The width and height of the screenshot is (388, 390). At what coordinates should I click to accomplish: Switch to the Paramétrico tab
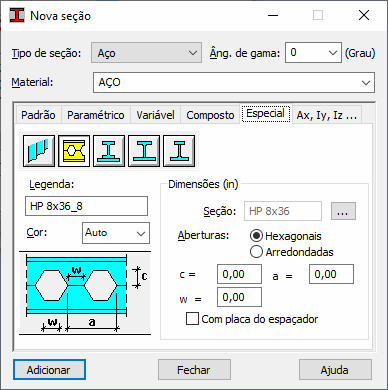(x=96, y=115)
